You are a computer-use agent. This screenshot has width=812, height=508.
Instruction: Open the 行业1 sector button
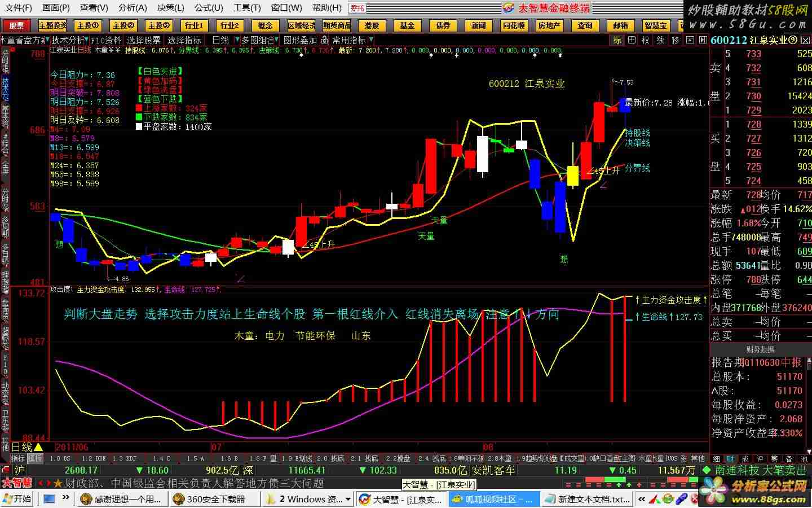(x=194, y=25)
